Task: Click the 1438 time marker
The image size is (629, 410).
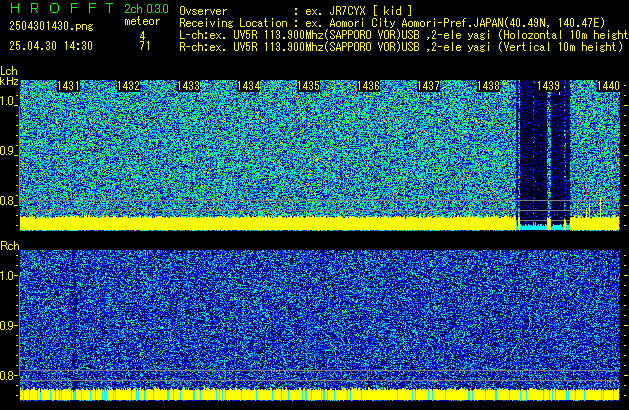Action: click(489, 86)
